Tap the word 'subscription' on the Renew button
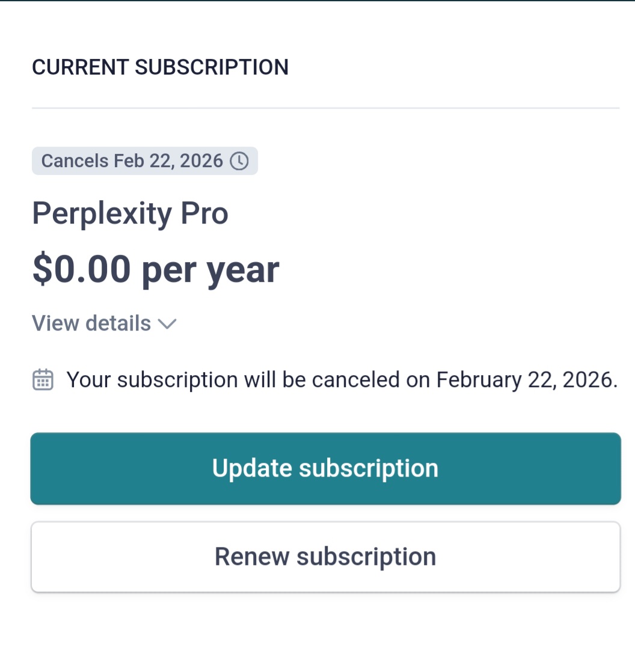This screenshot has height=672, width=635. click(x=366, y=557)
